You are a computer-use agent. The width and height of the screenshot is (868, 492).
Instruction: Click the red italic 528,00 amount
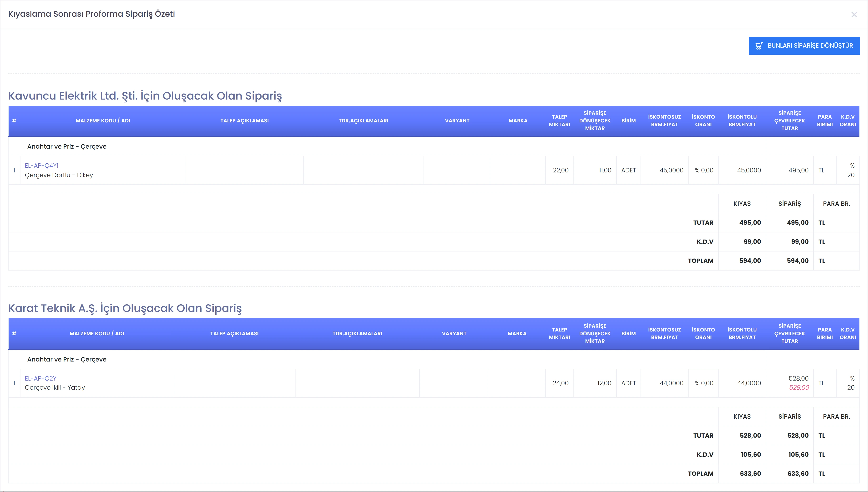799,388
